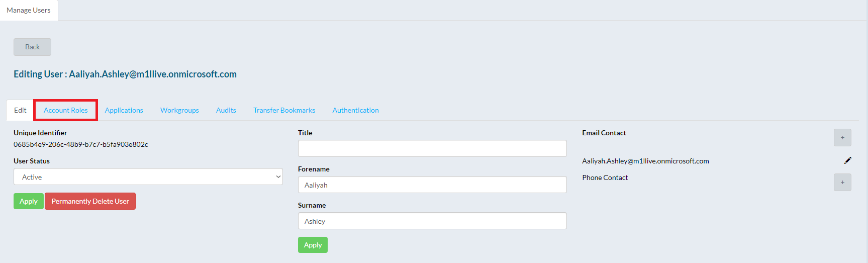
Task: Focus the Surname field containing Ashley
Action: coord(432,221)
